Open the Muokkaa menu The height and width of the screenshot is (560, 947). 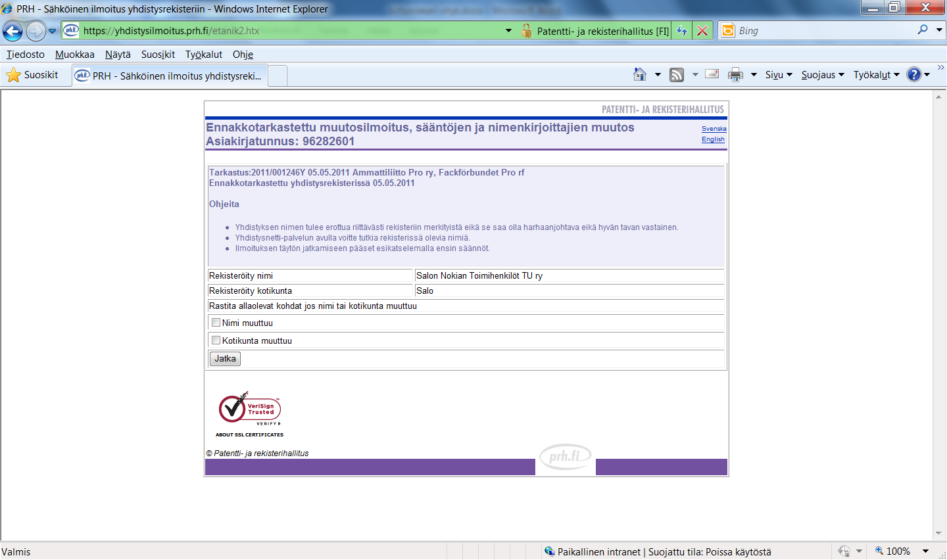[x=75, y=55]
